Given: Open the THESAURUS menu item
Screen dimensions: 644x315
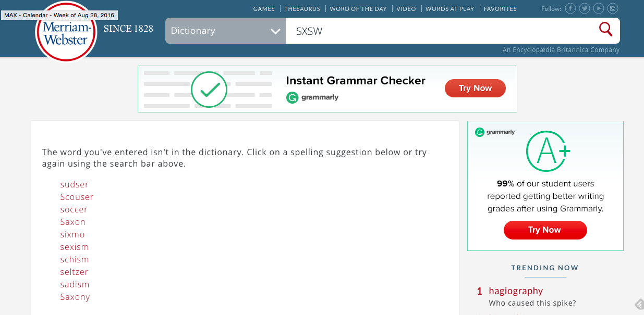Looking at the screenshot, I should pos(302,9).
